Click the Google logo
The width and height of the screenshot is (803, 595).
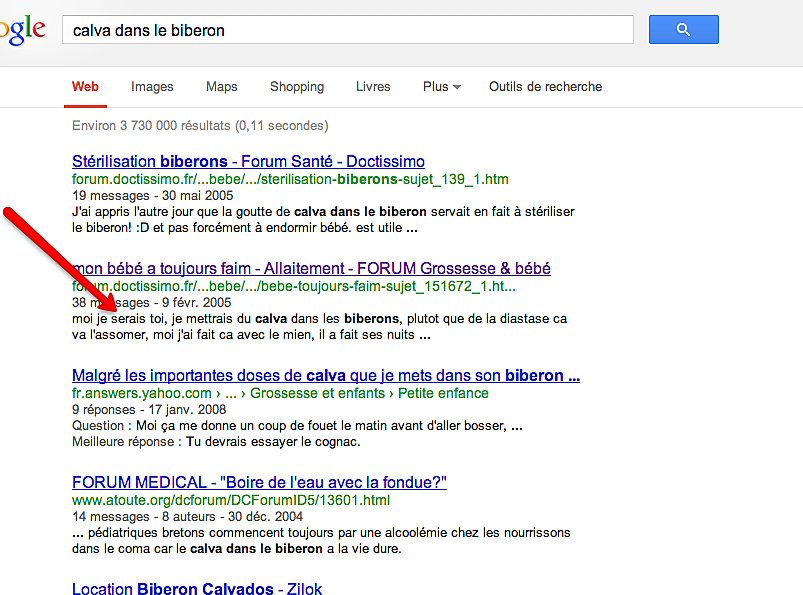coord(23,30)
